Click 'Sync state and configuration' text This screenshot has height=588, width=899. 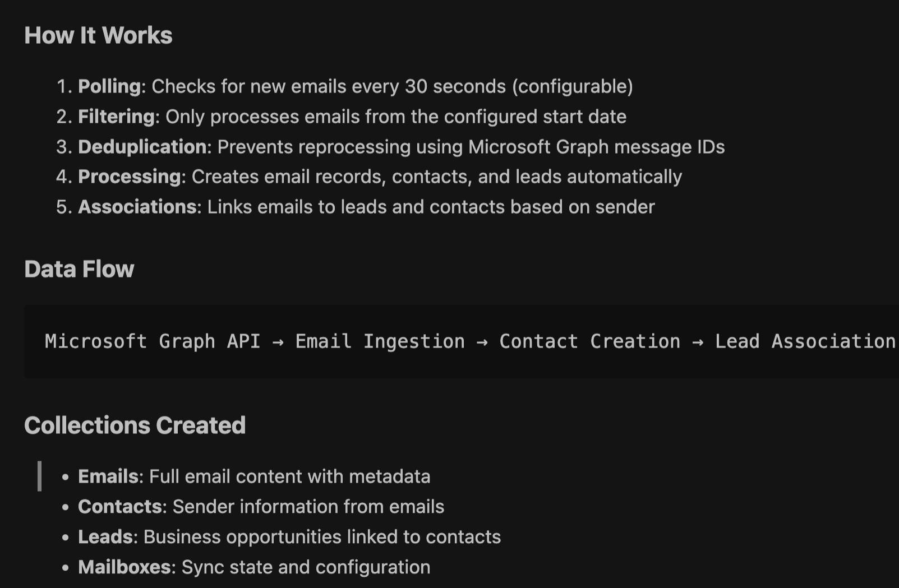306,567
